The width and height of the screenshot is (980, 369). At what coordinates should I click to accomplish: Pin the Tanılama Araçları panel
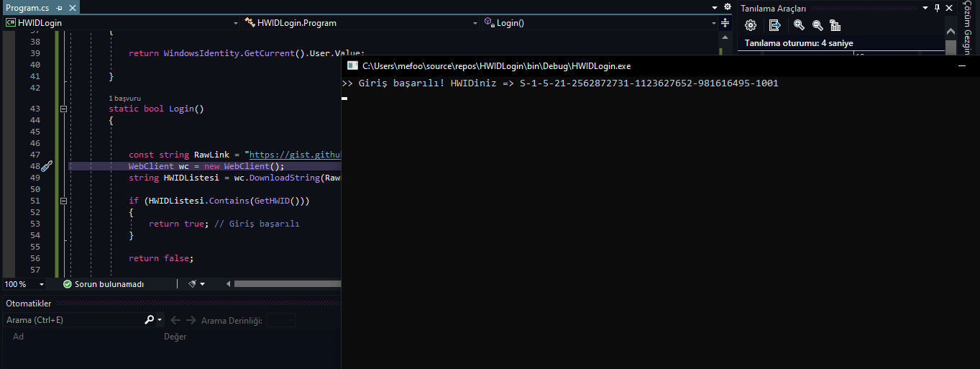pos(937,8)
